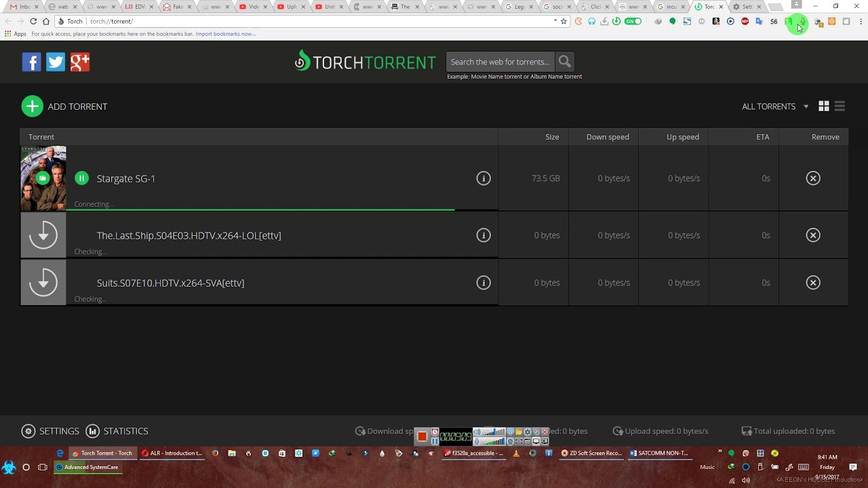The image size is (868, 488).
Task: Click the Import bookmarks now link
Action: (226, 34)
